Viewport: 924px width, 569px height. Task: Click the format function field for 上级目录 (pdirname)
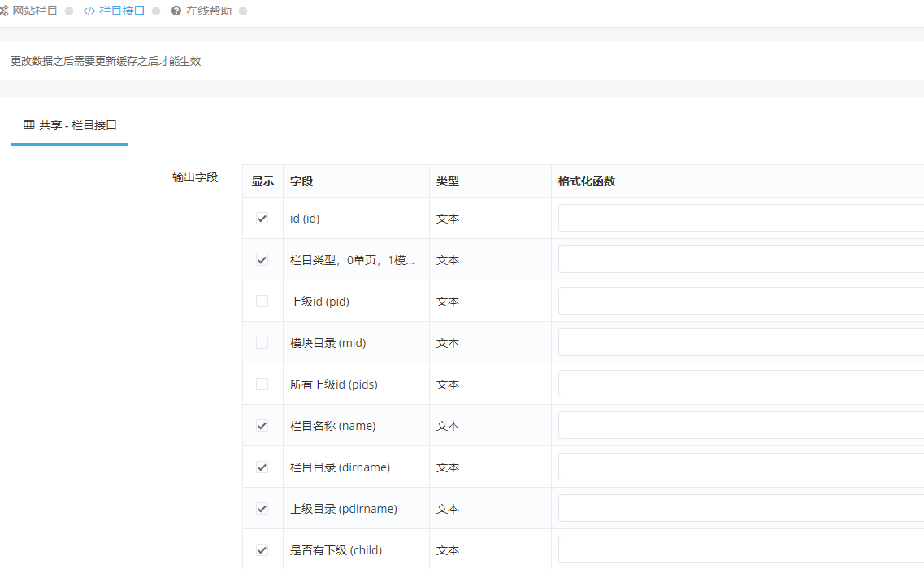(741, 508)
